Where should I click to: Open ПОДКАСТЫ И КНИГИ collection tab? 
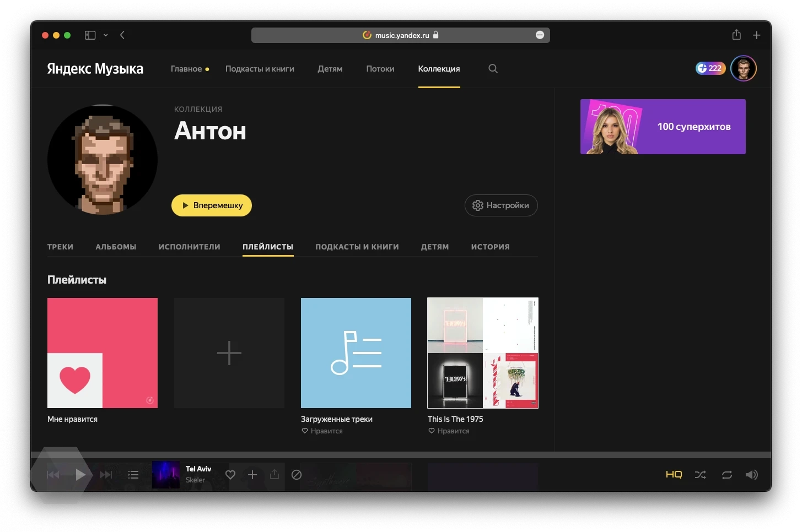tap(357, 247)
